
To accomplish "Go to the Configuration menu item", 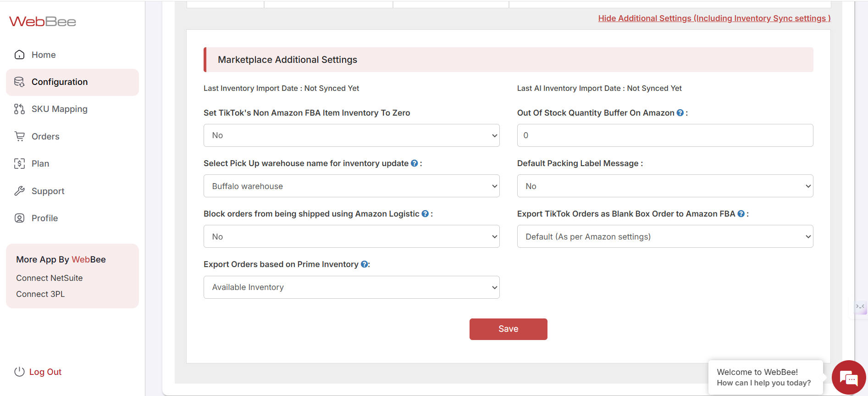I will pos(60,82).
